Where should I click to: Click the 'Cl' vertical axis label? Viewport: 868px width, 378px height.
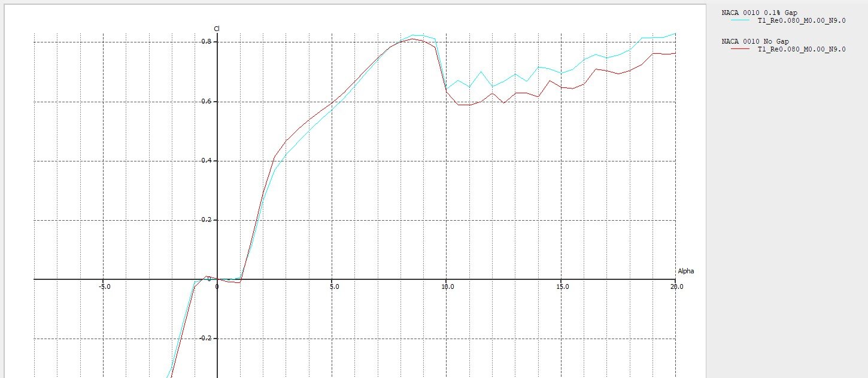pyautogui.click(x=217, y=29)
